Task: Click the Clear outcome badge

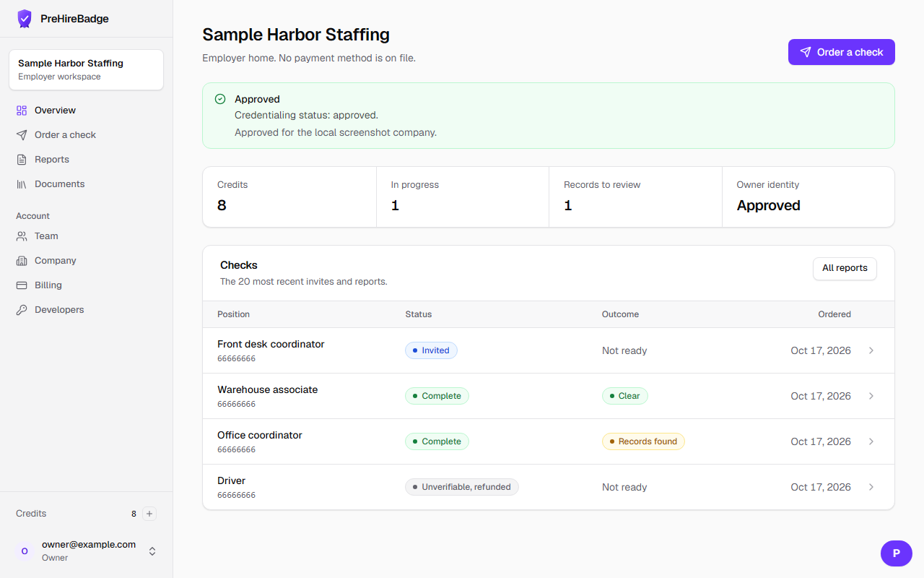Action: 625,396
